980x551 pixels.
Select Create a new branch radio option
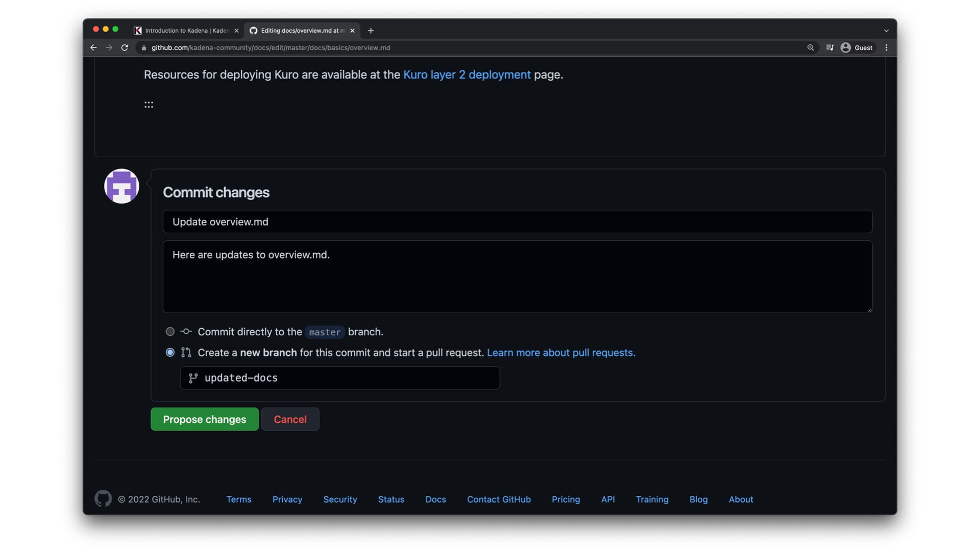[x=170, y=353]
